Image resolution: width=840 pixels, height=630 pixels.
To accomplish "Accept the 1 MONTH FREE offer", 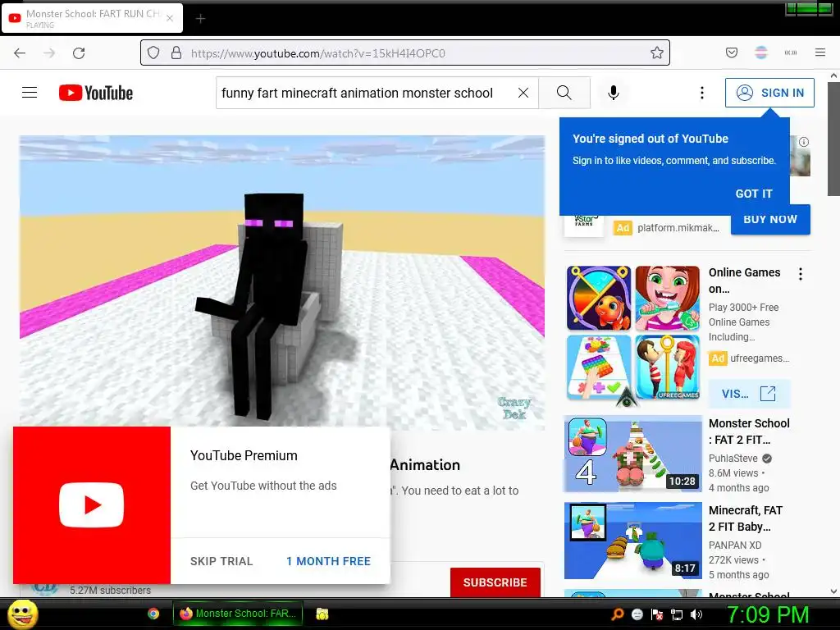I will [328, 561].
